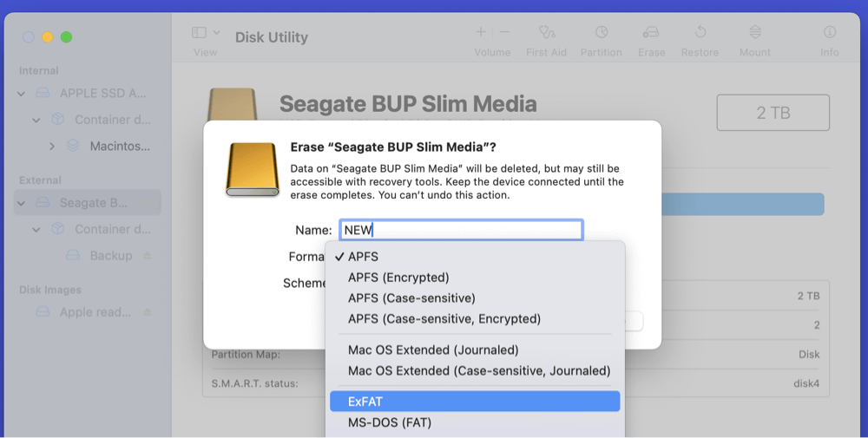This screenshot has height=438, width=868.
Task: Click the yellow minimize window button
Action: pyautogui.click(x=48, y=37)
